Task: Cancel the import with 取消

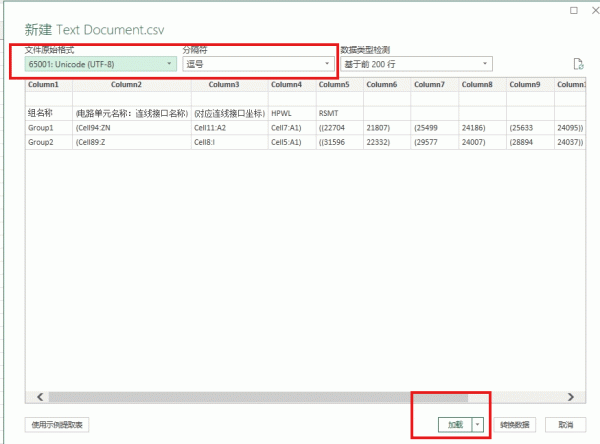Action: (566, 424)
